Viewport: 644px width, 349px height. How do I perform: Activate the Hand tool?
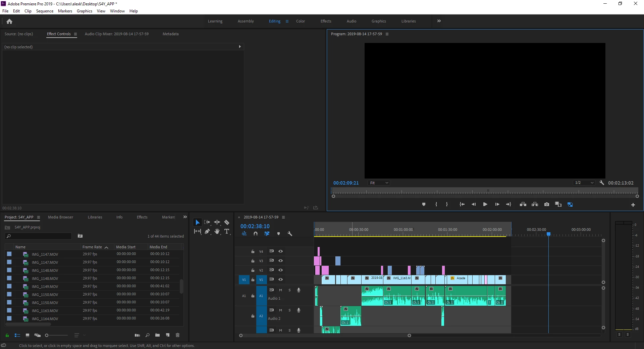click(217, 231)
